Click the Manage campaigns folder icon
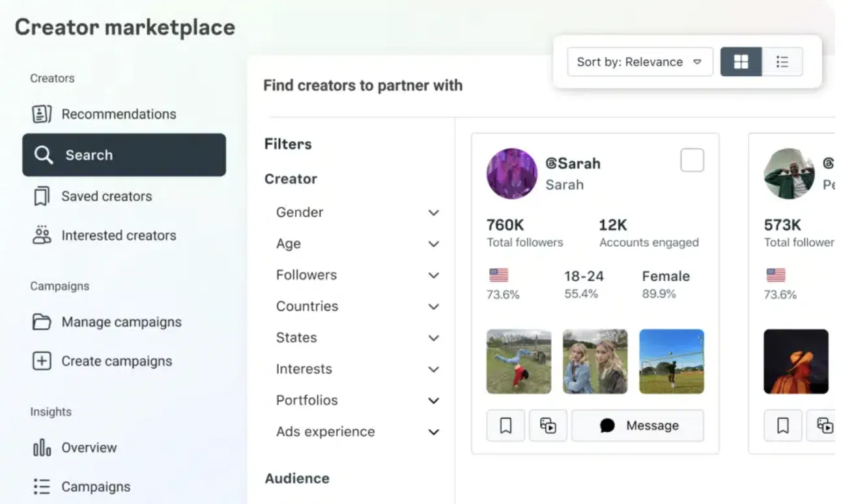856x504 pixels. 42,322
